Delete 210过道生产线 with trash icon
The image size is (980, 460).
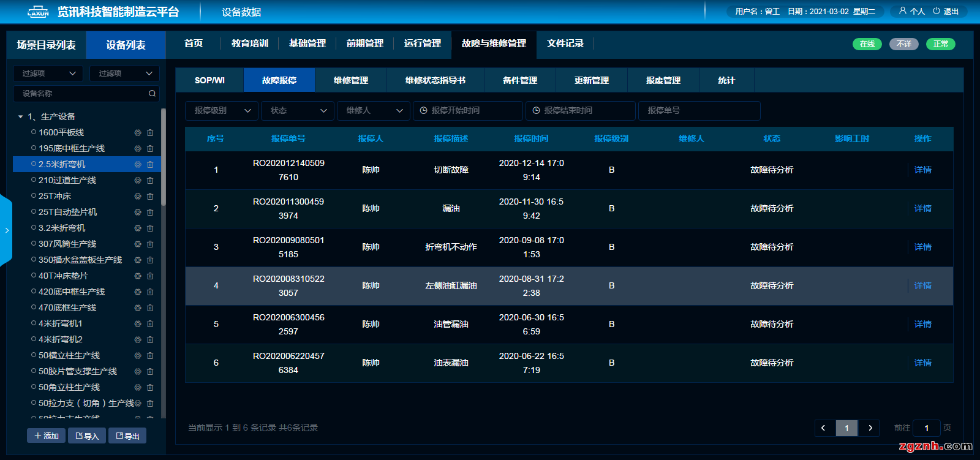click(x=150, y=180)
